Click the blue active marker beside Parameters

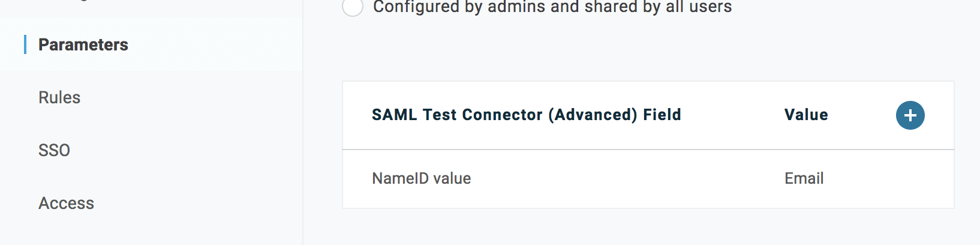coord(25,45)
